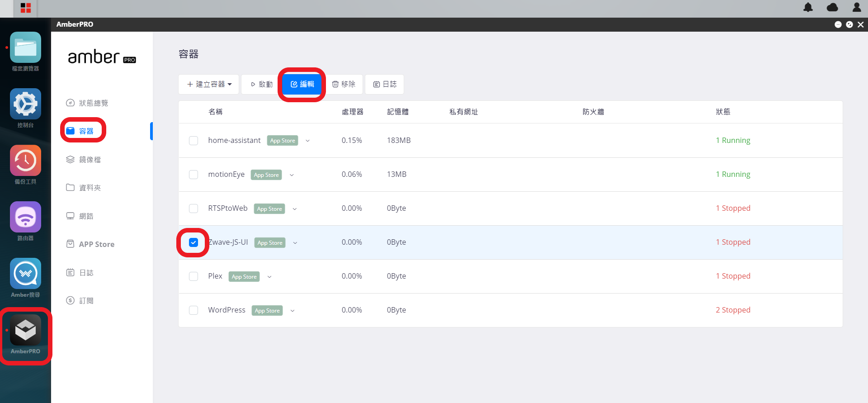Image resolution: width=868 pixels, height=403 pixels.
Task: Expand the Zwave-JS-UI row chevron
Action: tap(295, 243)
